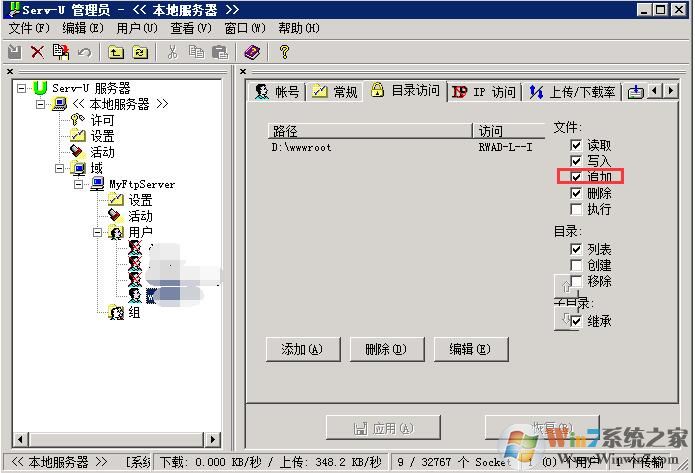Select the 许可 license key item
695x473 pixels.
tap(102, 120)
